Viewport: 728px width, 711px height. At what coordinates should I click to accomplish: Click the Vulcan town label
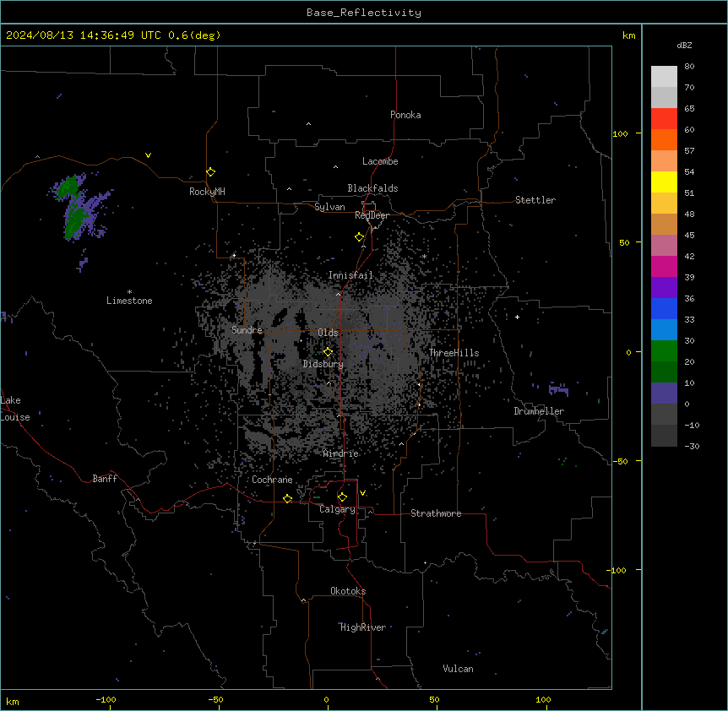tap(458, 669)
